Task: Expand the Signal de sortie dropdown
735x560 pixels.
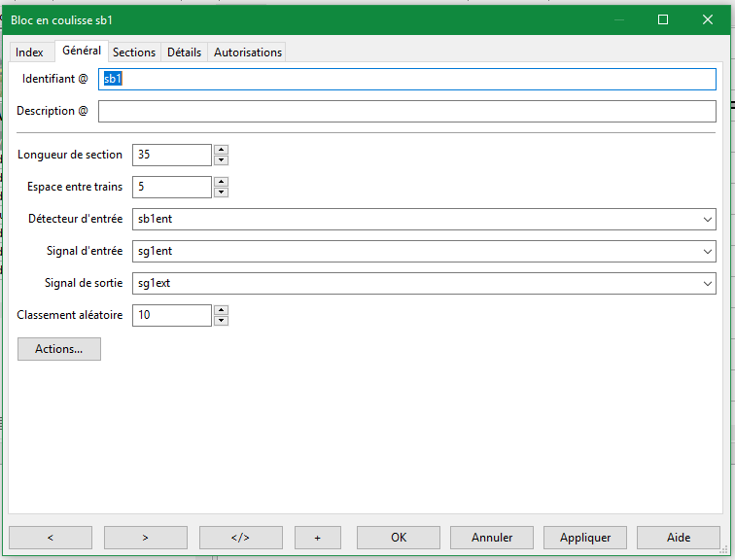Action: pyautogui.click(x=707, y=284)
